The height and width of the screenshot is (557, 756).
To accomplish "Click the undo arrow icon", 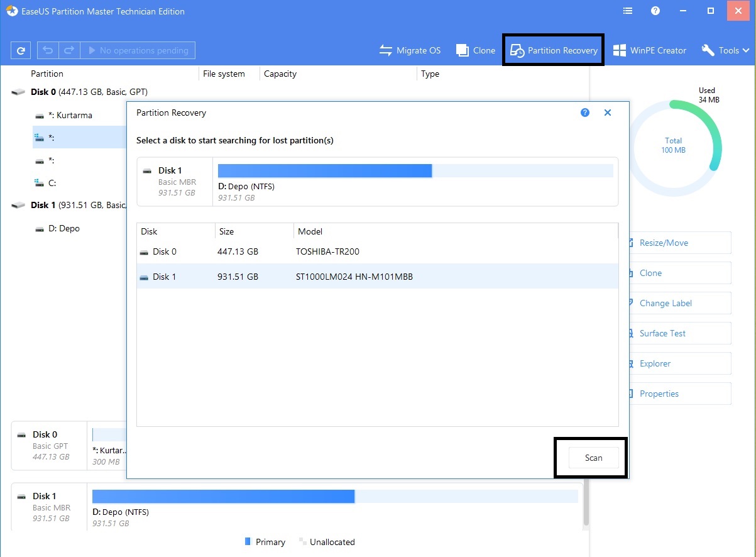I will [x=48, y=50].
